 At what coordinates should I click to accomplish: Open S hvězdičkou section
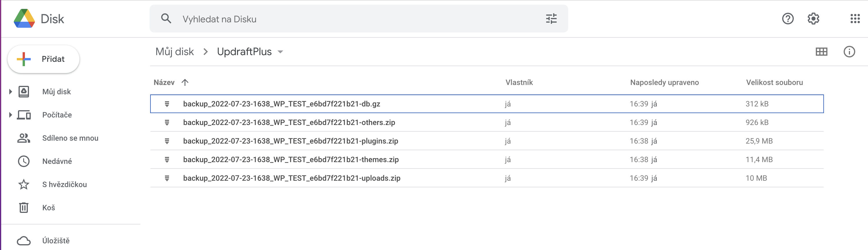(64, 184)
